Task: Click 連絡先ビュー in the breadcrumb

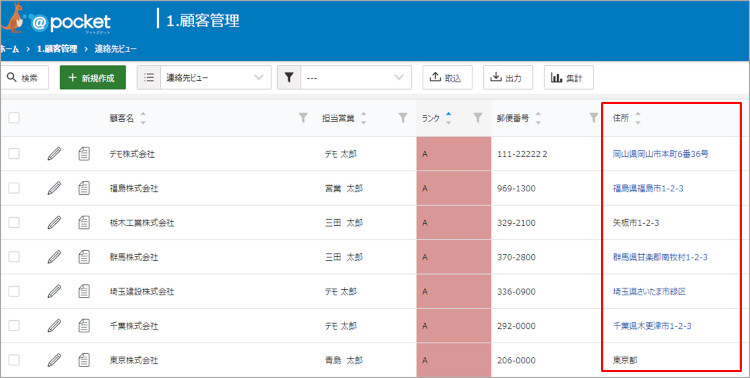Action: click(x=115, y=49)
